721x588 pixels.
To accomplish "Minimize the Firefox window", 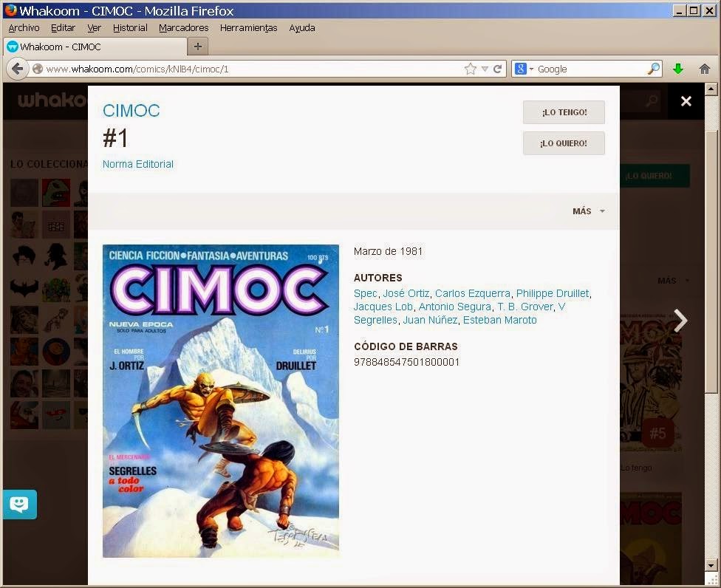I will (679, 10).
